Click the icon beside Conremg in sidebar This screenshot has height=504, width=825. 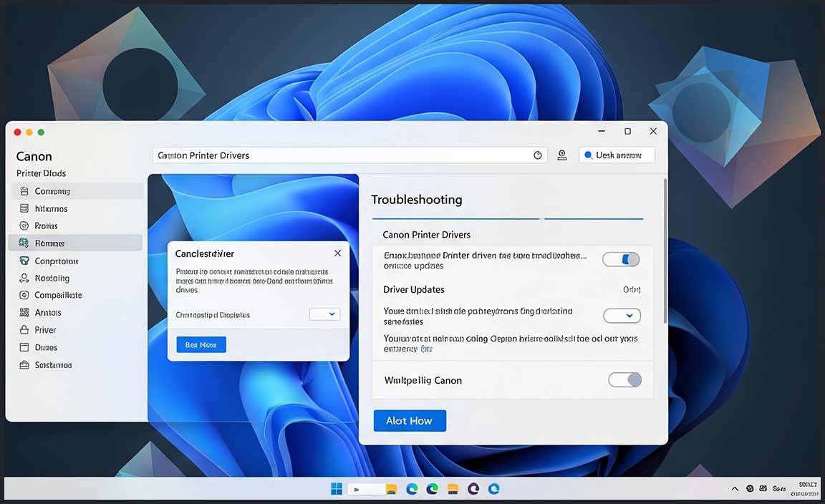[24, 191]
